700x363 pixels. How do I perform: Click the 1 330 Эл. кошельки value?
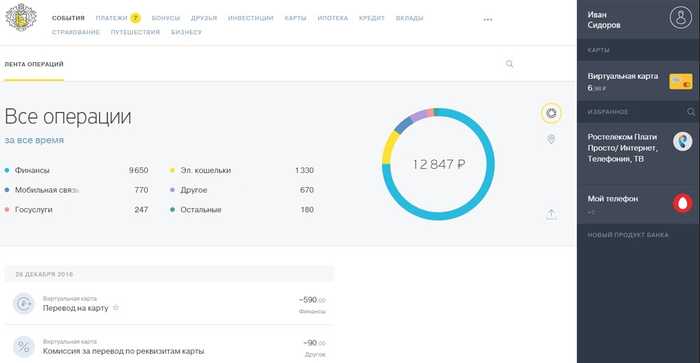pyautogui.click(x=304, y=170)
